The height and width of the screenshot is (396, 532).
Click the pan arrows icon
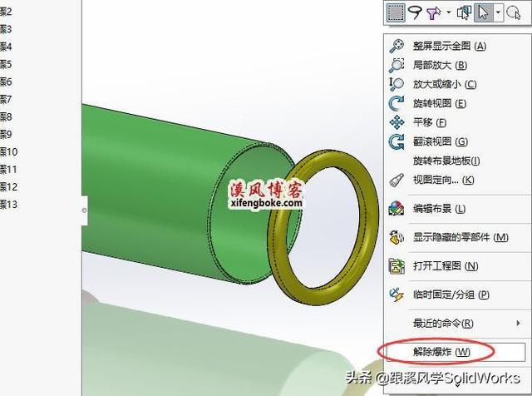397,122
